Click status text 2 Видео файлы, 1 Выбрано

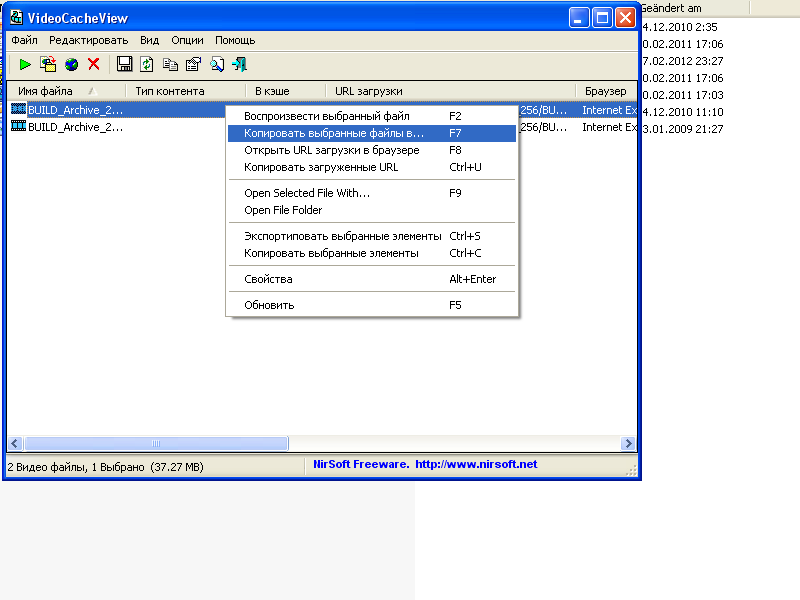tap(76, 467)
